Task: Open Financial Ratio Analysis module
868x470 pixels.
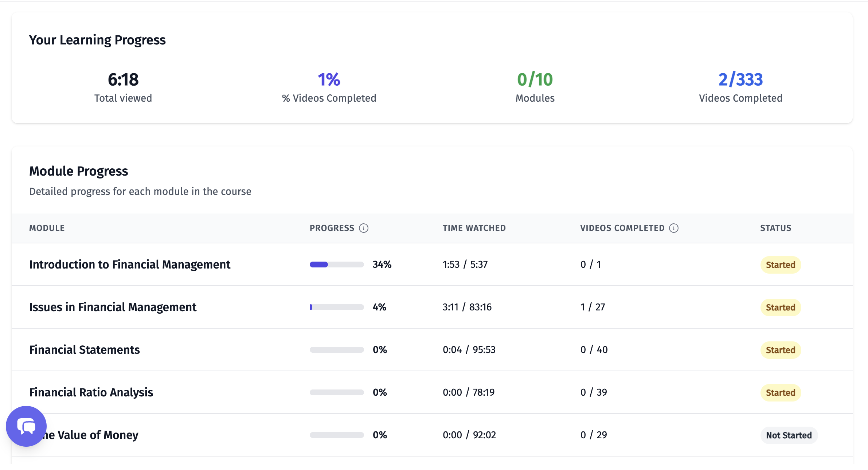Action: tap(91, 392)
